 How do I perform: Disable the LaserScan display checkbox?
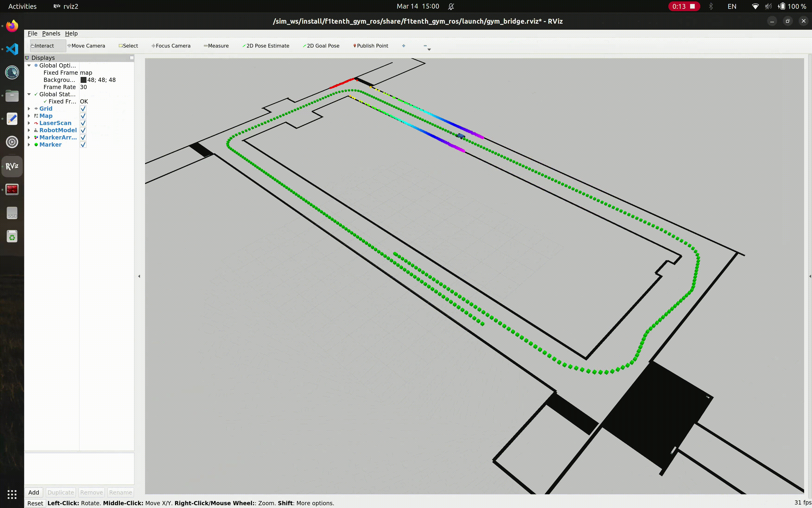pos(83,123)
